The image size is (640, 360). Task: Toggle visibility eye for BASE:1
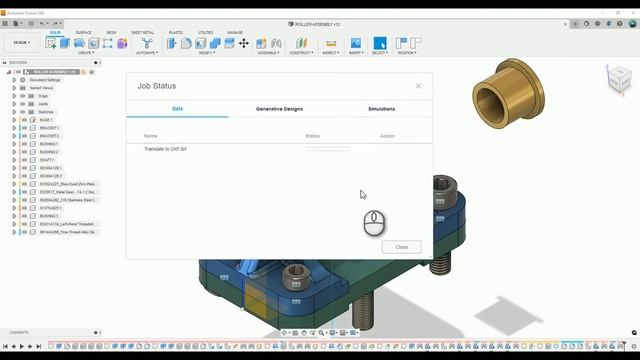pos(24,120)
